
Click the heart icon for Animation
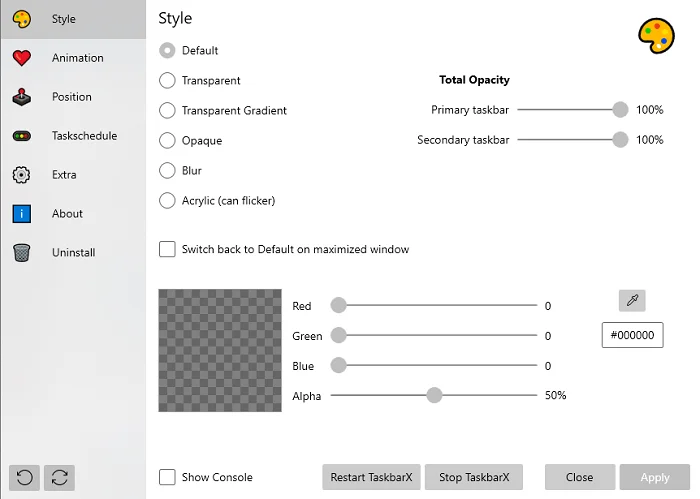tap(22, 58)
